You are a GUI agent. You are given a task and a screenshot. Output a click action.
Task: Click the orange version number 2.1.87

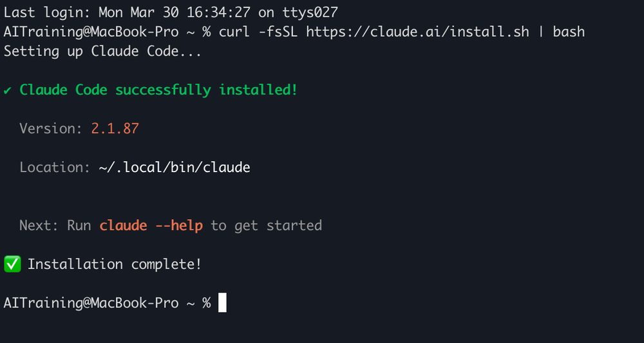[x=115, y=129]
